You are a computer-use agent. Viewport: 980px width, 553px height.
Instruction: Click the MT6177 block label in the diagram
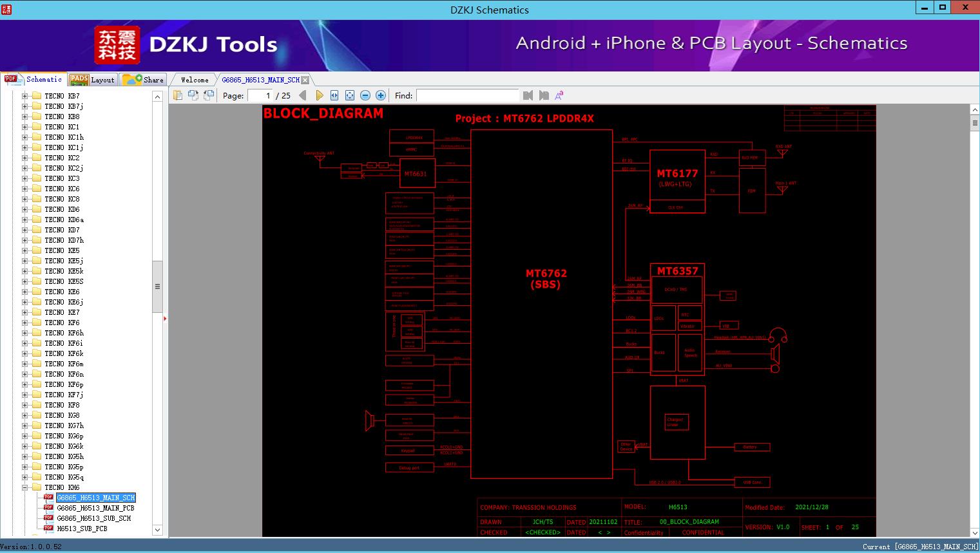point(677,173)
